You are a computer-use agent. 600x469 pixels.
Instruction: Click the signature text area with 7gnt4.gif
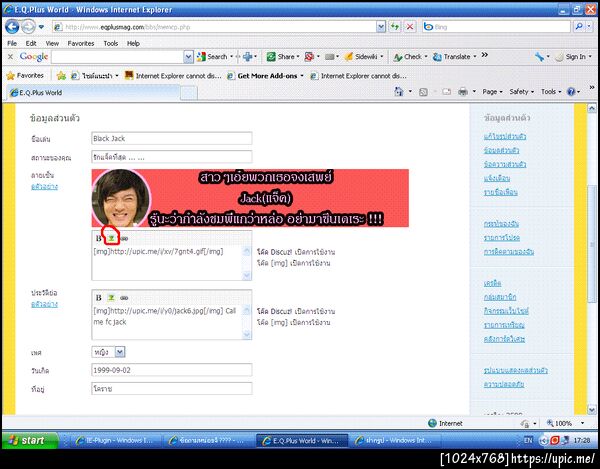(x=168, y=263)
